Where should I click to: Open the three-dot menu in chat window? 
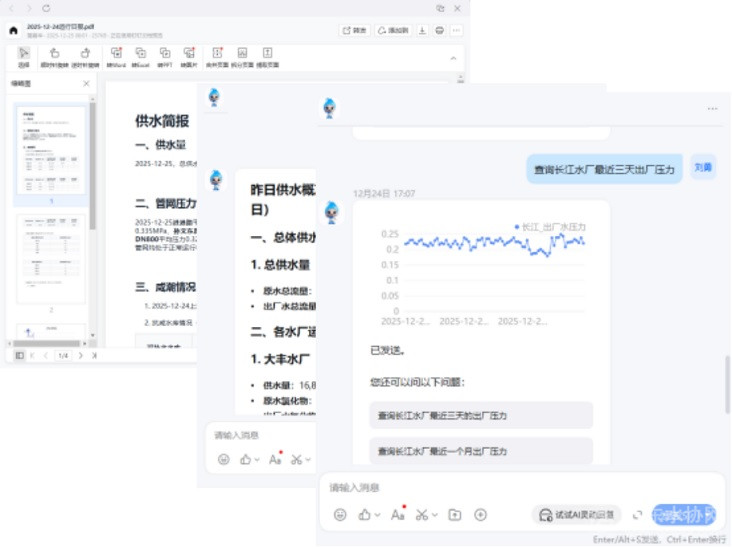712,108
